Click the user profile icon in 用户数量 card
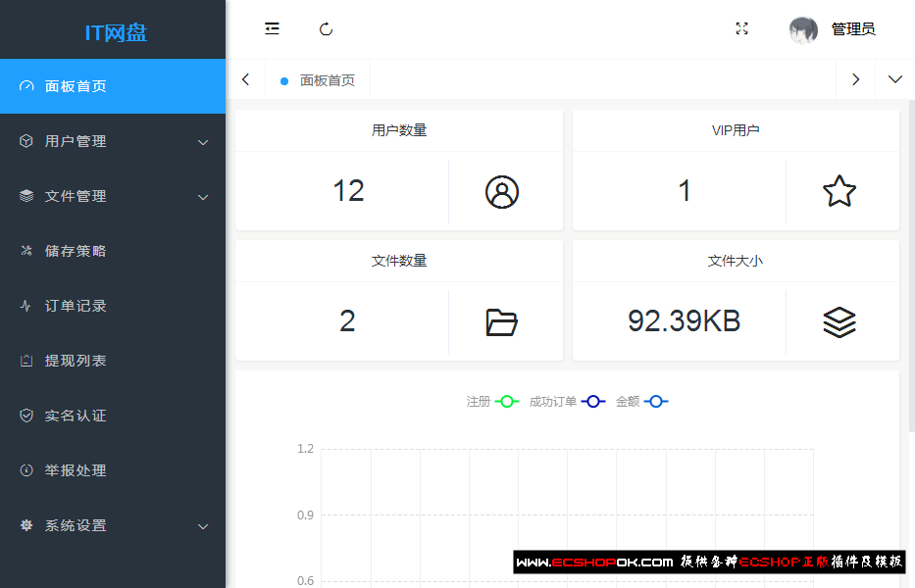This screenshot has height=588, width=915. point(502,192)
